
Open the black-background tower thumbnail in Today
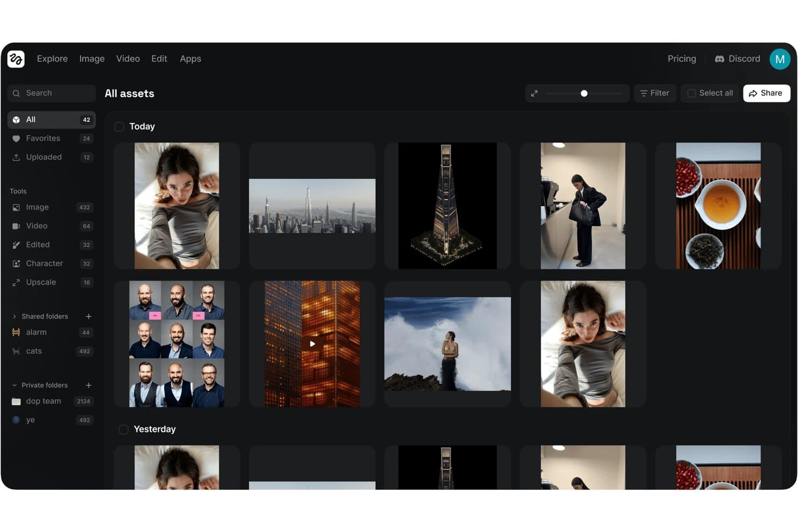[x=448, y=206]
